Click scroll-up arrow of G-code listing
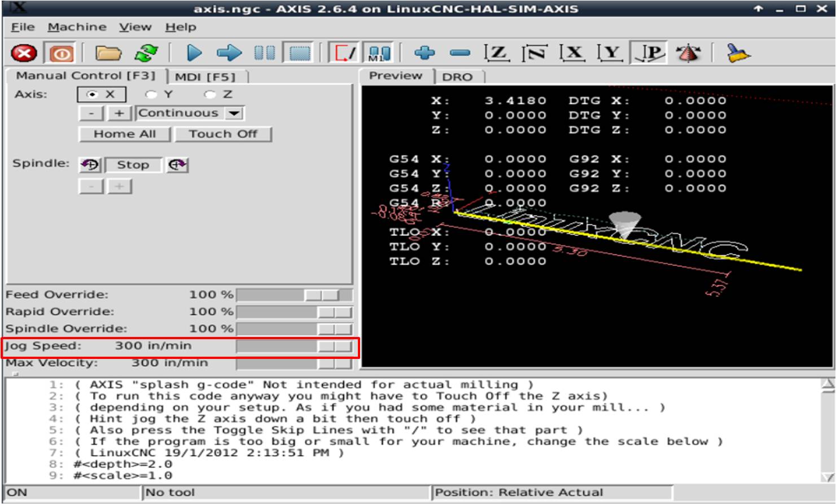The height and width of the screenshot is (504, 836). tap(828, 385)
